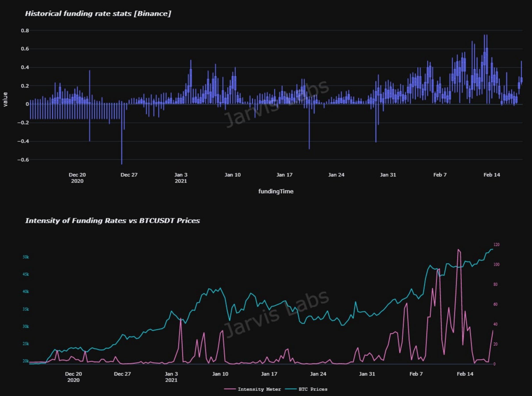Screen dimensions: 532x396
Task: Click the Historical funding rate stats title
Action: coord(98,13)
